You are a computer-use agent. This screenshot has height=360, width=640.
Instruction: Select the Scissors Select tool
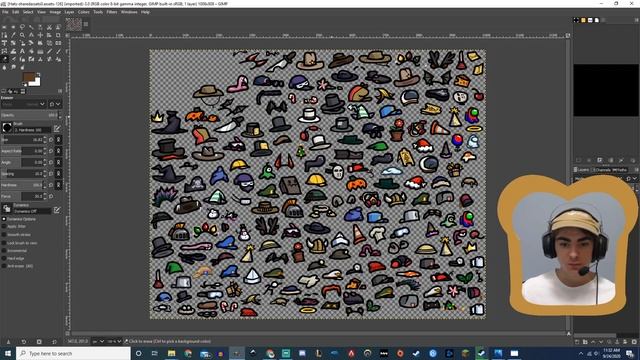click(x=49, y=27)
